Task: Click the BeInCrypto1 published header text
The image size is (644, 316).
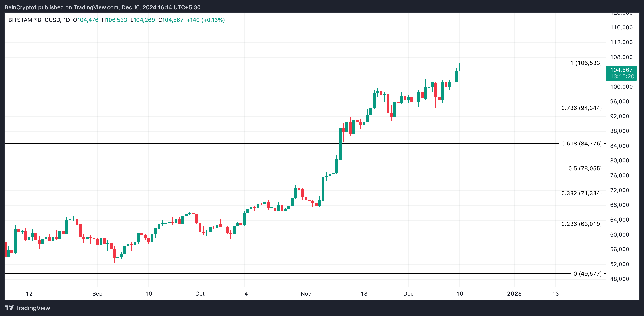Action: click(x=103, y=7)
